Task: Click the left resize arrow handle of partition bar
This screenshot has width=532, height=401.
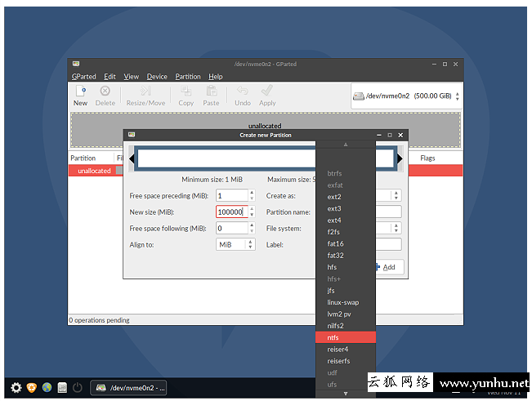Action: click(132, 158)
